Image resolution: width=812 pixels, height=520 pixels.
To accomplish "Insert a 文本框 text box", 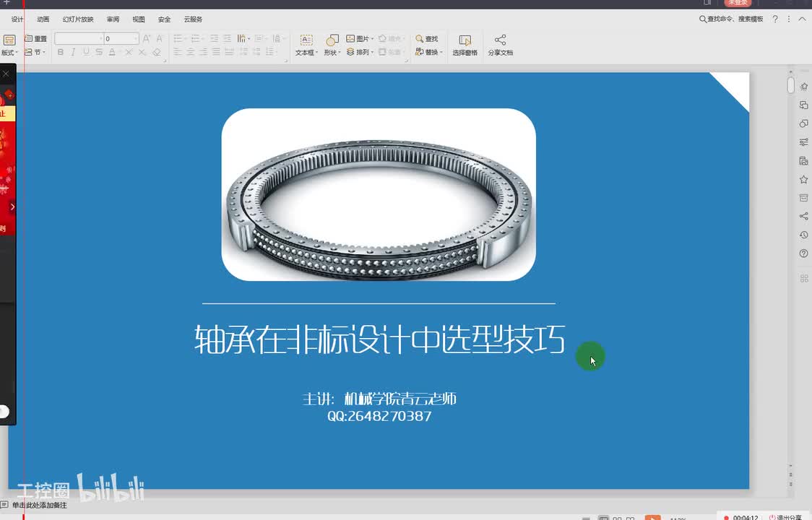I will point(306,45).
